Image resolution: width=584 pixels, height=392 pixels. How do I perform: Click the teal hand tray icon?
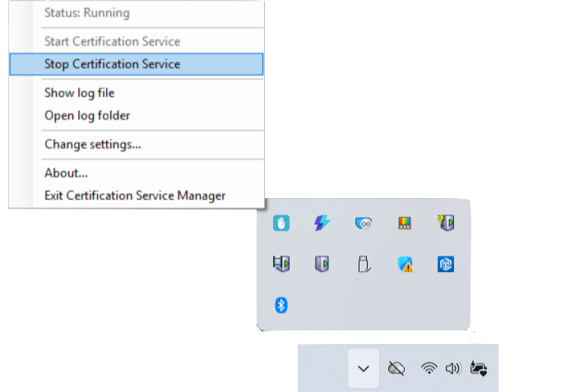281,223
